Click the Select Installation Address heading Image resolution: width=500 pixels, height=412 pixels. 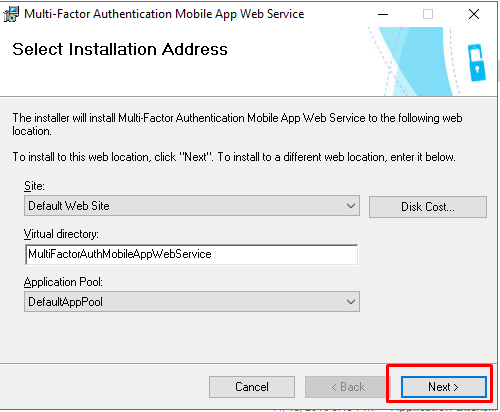click(x=120, y=49)
